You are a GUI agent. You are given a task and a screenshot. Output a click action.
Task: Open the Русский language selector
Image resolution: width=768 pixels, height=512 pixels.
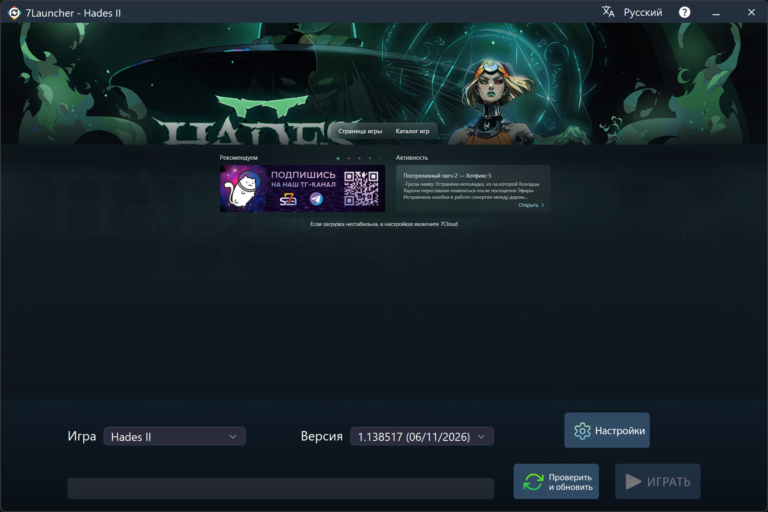(x=643, y=12)
